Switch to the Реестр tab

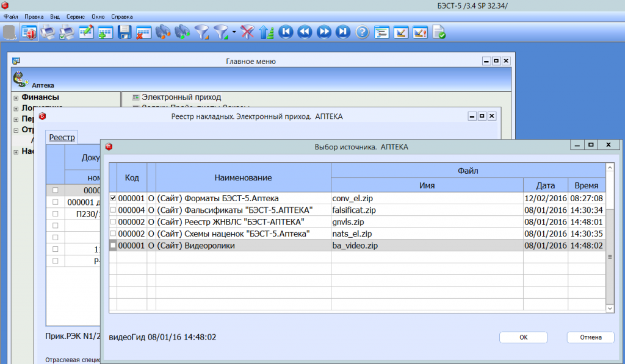(x=62, y=138)
